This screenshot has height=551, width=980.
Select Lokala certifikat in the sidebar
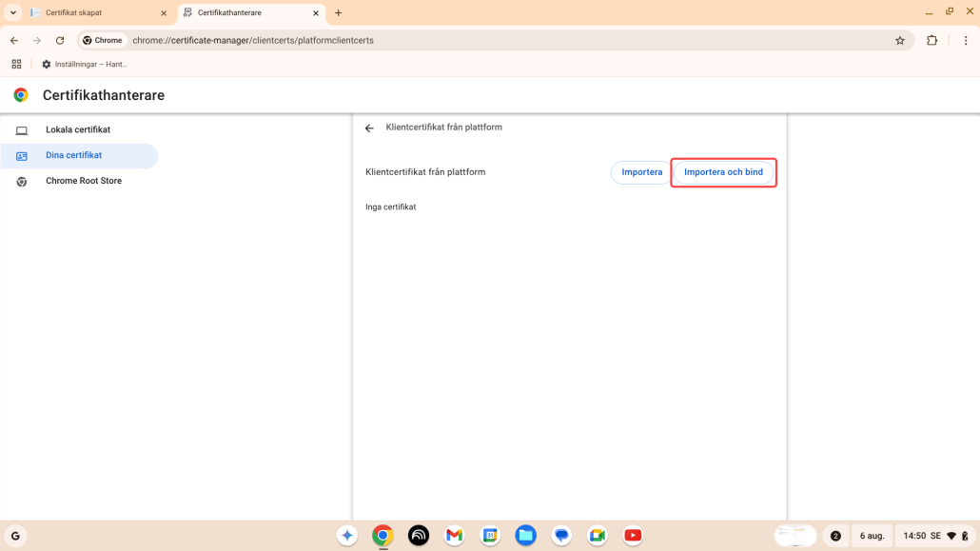(78, 129)
